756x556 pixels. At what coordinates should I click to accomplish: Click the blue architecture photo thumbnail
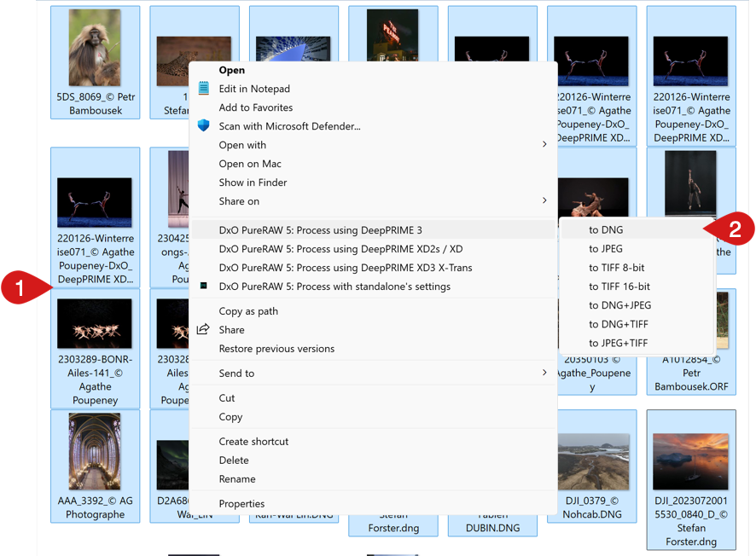pos(294,49)
